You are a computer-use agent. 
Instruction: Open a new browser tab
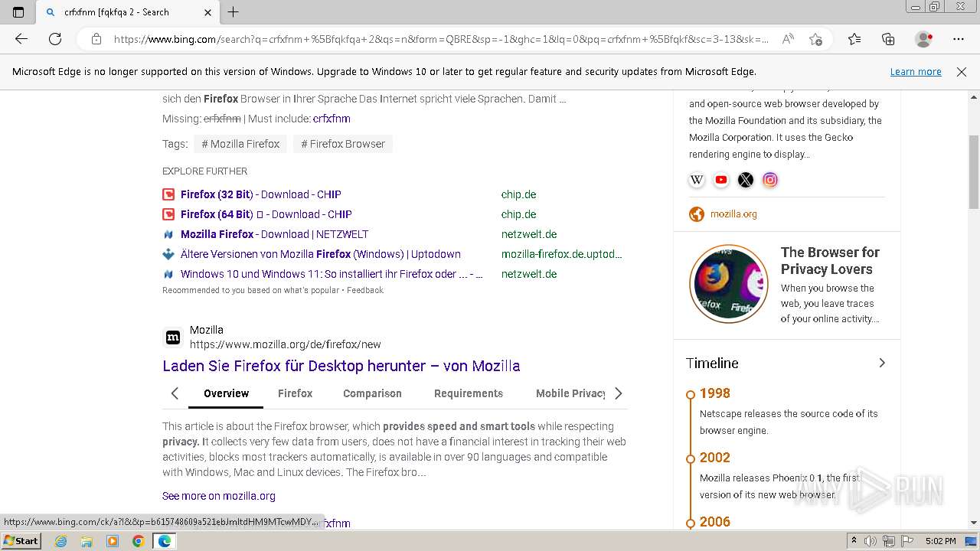tap(234, 12)
